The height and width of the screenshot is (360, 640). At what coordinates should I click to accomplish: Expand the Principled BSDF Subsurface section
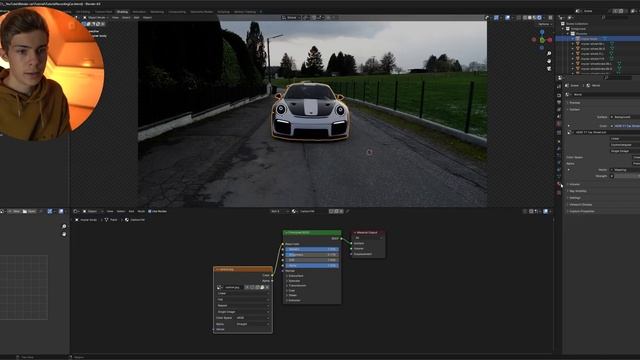tap(295, 276)
